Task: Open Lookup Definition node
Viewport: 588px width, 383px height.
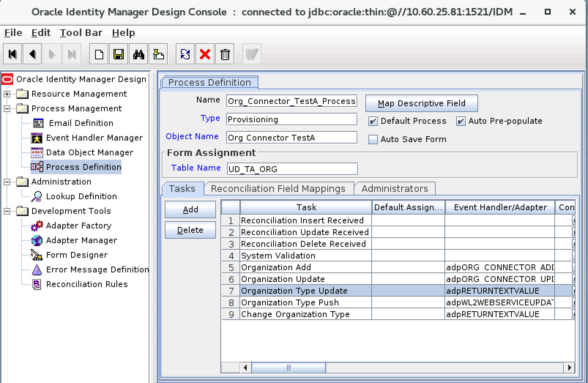Action: pyautogui.click(x=81, y=196)
